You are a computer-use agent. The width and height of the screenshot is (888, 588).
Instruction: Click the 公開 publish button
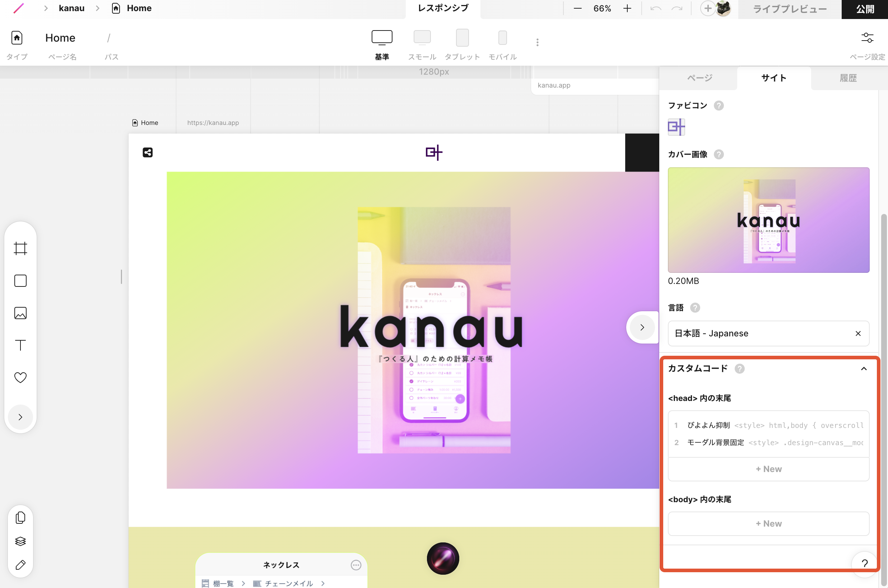click(865, 9)
